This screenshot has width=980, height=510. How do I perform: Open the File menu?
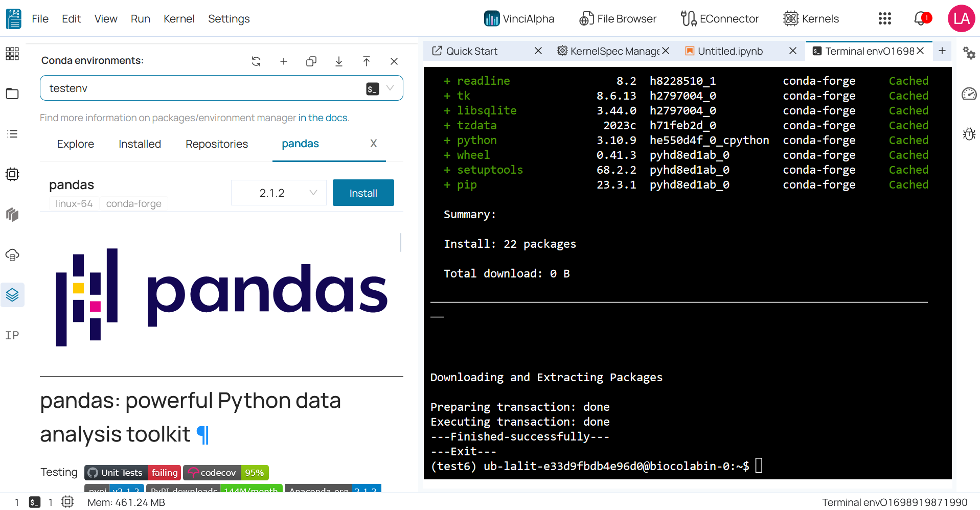(40, 19)
